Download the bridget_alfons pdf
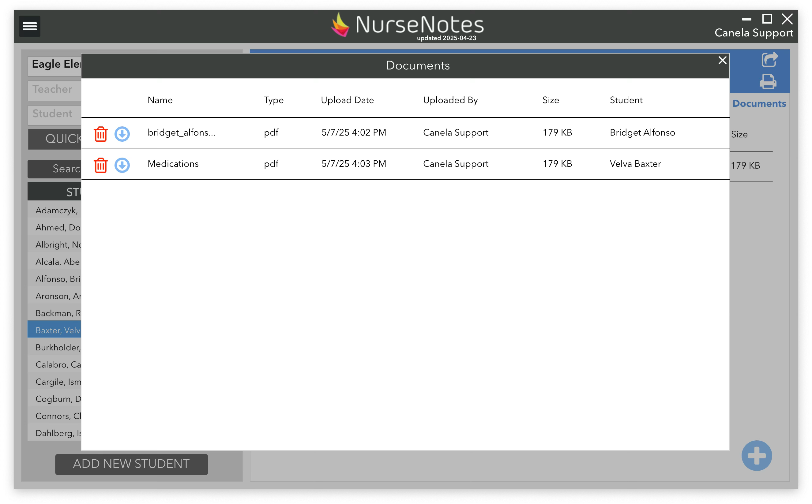 (122, 134)
